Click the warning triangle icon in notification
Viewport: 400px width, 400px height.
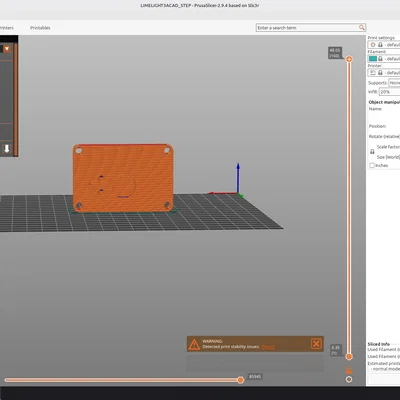tap(194, 345)
